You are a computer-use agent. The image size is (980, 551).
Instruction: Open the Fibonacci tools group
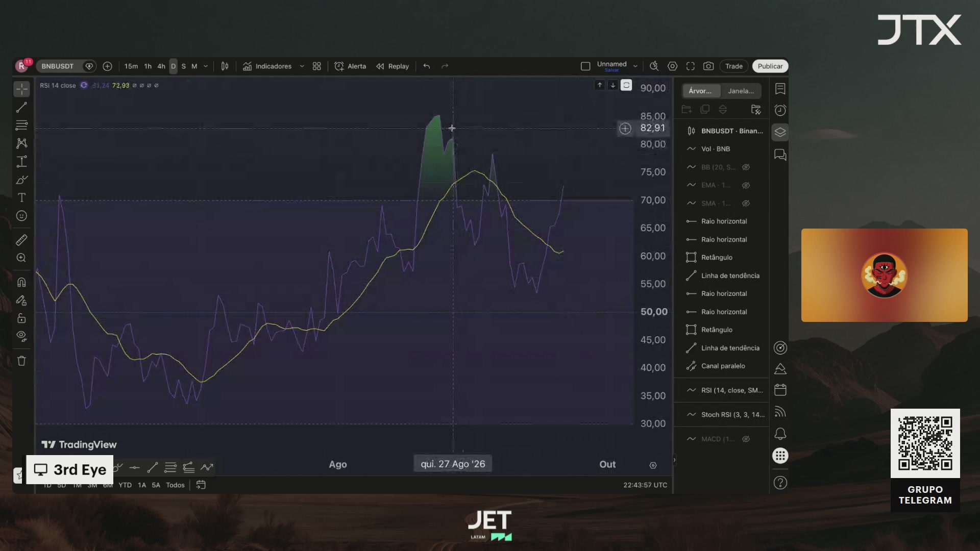click(21, 125)
